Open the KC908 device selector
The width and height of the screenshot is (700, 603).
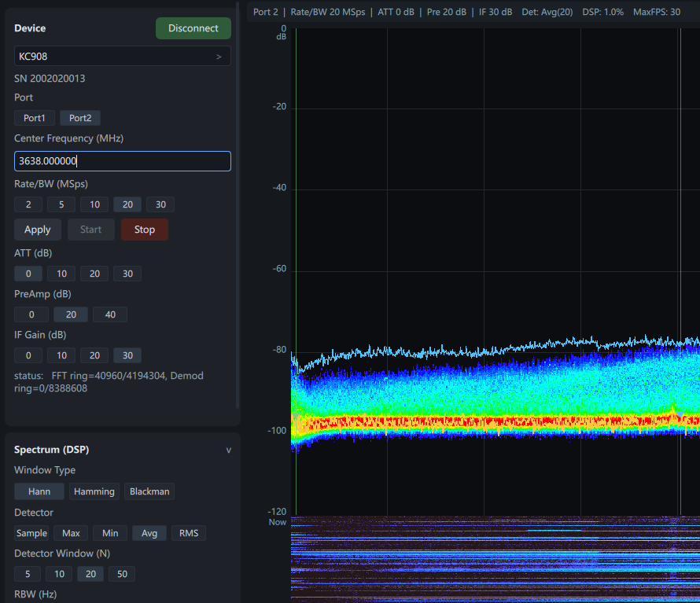122,56
